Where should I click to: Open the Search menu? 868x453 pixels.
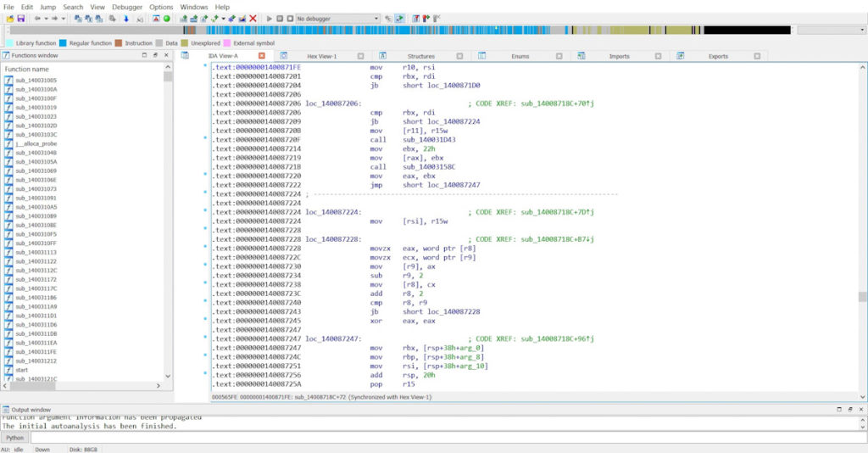tap(73, 7)
